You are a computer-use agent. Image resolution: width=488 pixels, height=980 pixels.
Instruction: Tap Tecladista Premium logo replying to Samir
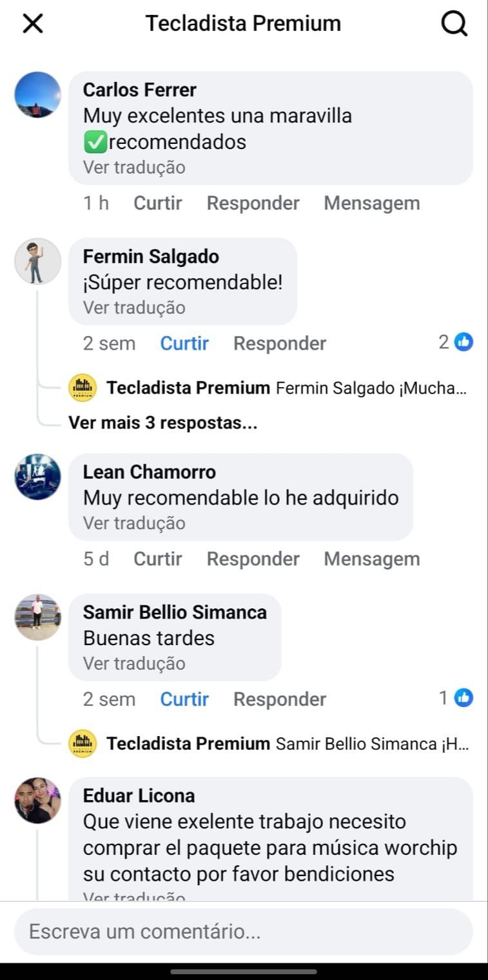click(83, 744)
